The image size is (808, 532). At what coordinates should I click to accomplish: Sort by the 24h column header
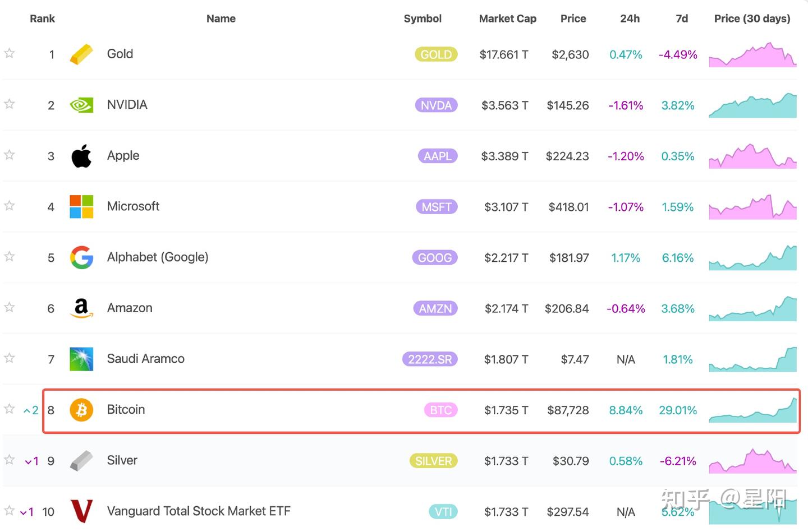click(x=630, y=18)
